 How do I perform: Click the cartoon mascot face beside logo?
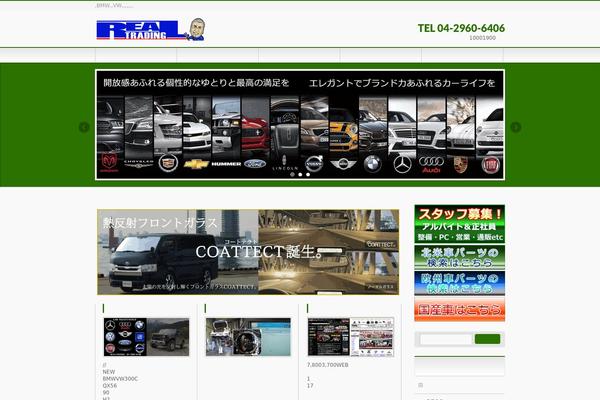(x=197, y=28)
